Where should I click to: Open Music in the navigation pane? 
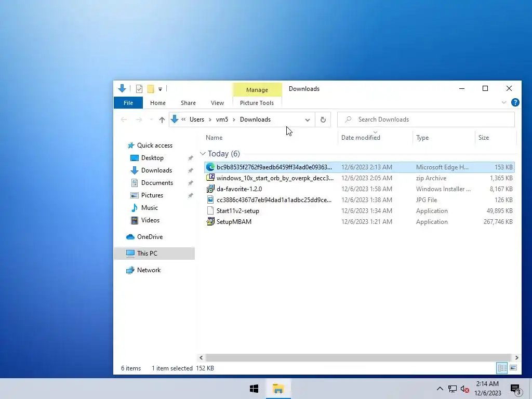click(x=149, y=208)
